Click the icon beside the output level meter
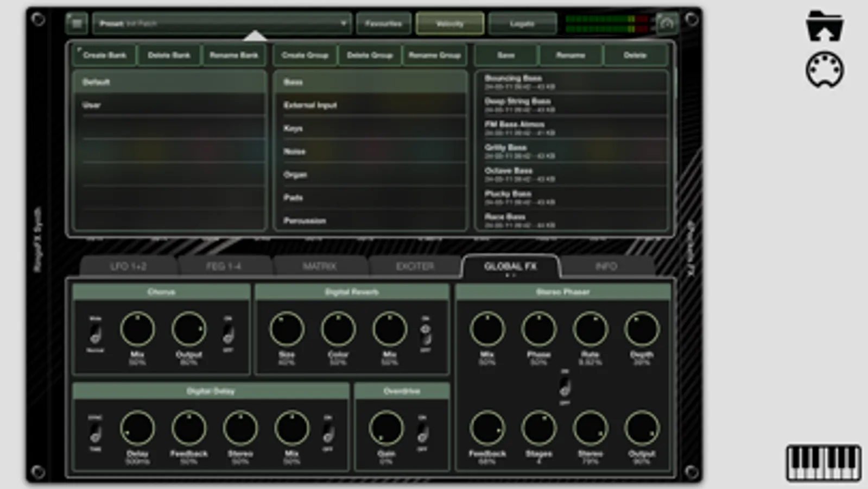The image size is (868, 489). (x=667, y=23)
